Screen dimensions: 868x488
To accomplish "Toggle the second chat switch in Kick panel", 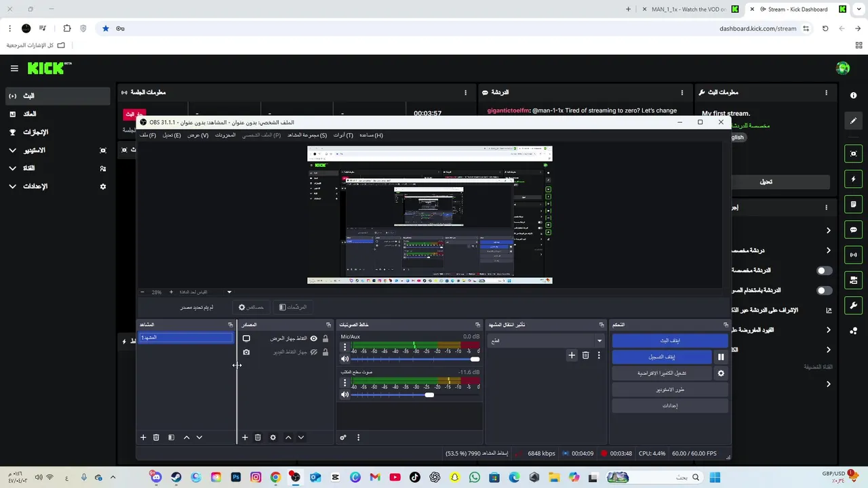I will [x=824, y=290].
